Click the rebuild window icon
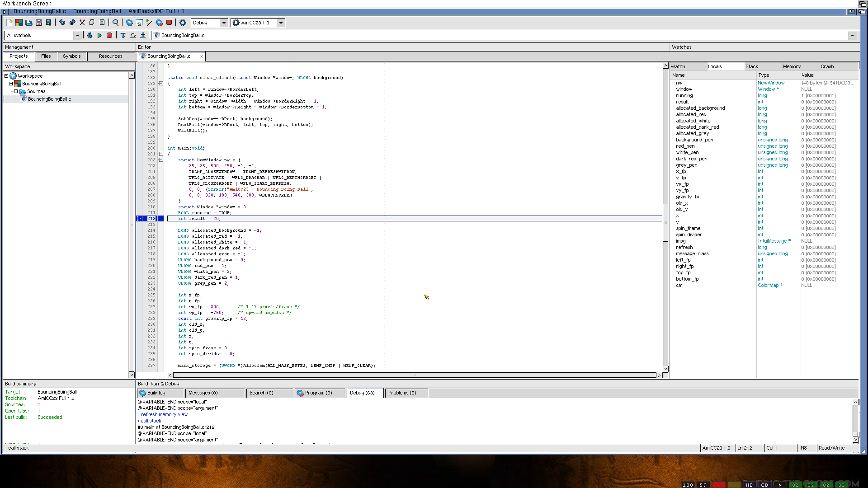Screen dimensions: 868x488 pyautogui.click(x=139, y=23)
